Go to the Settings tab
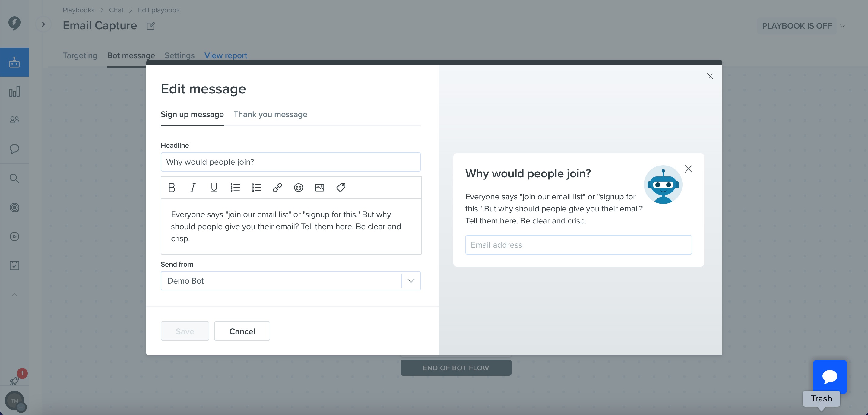Image resolution: width=868 pixels, height=415 pixels. [x=179, y=55]
